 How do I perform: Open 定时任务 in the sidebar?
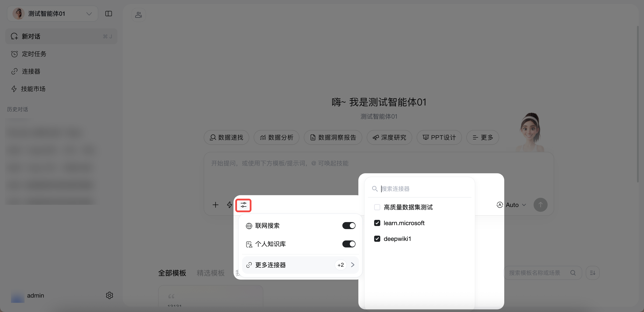(x=61, y=54)
